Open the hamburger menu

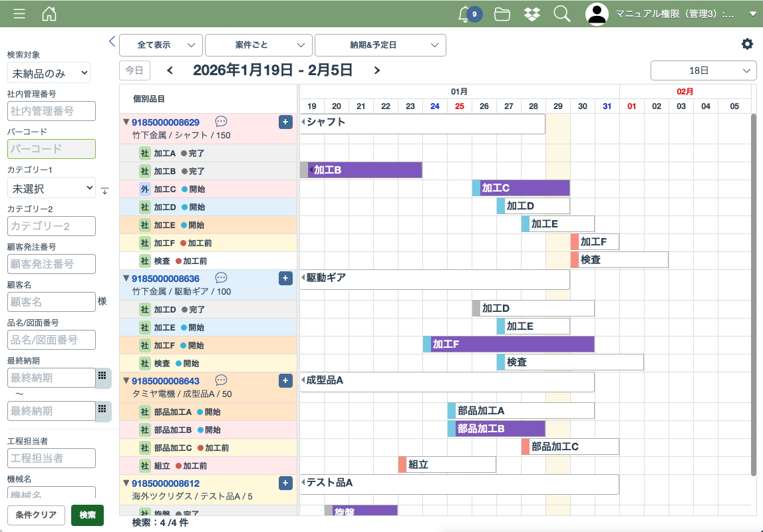(19, 14)
